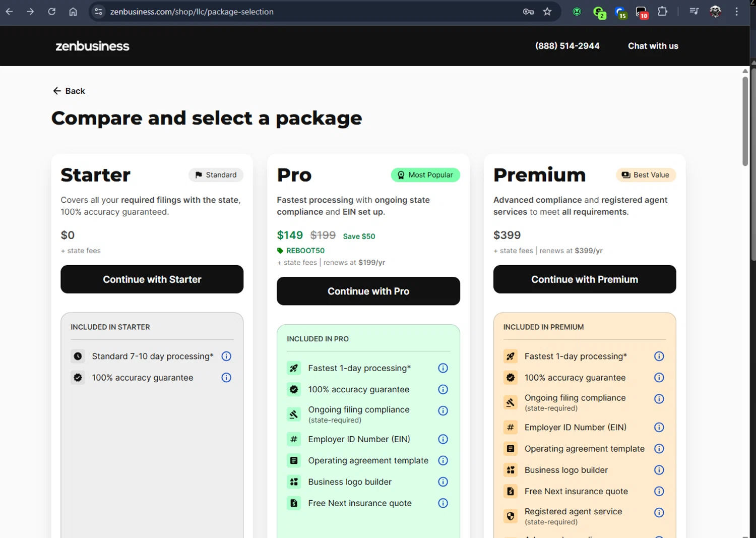756x538 pixels.
Task: Open info for Pro Ongoing filing compliance
Action: tap(443, 410)
